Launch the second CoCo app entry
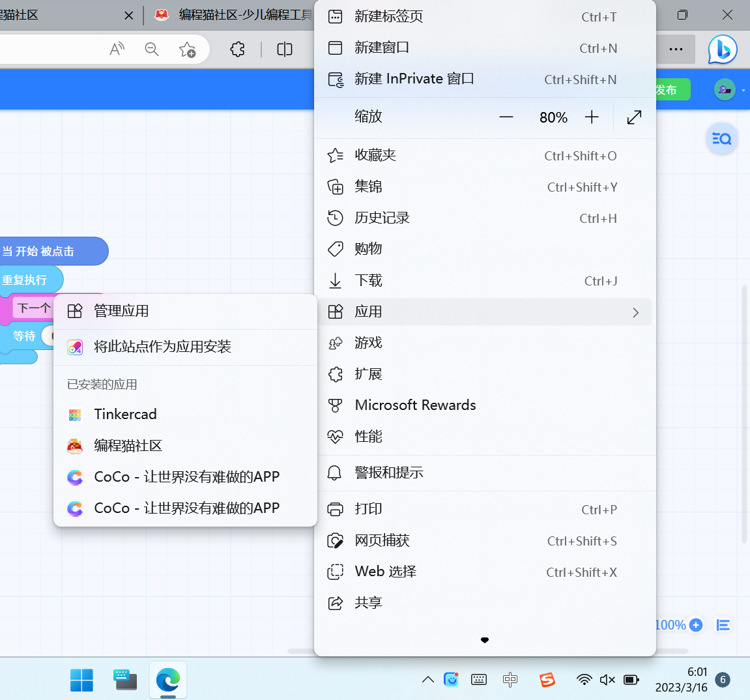This screenshot has height=700, width=750. coord(185,508)
